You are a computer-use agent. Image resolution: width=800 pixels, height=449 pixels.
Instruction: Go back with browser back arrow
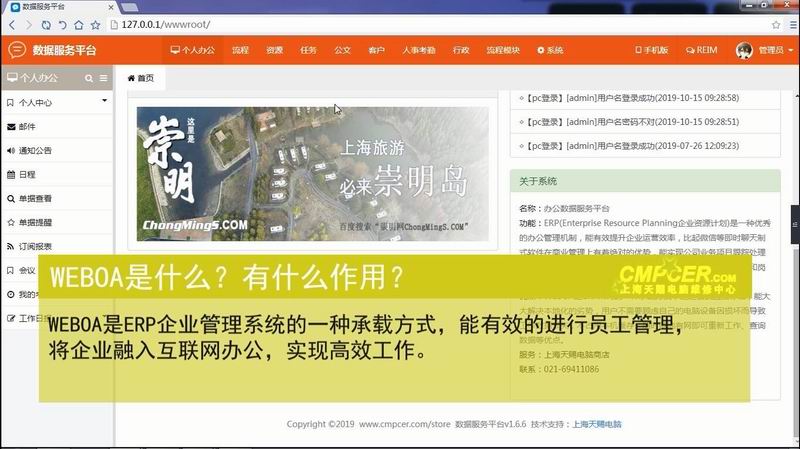tap(12, 24)
